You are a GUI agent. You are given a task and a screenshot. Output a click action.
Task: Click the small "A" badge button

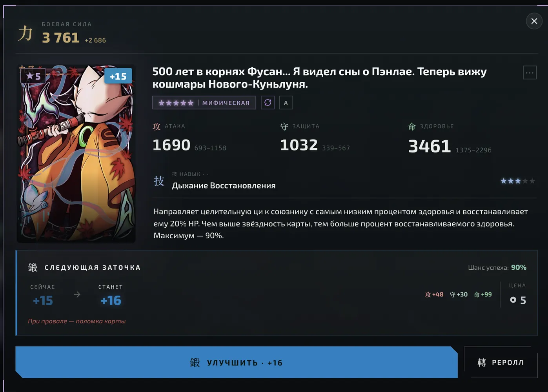(286, 103)
